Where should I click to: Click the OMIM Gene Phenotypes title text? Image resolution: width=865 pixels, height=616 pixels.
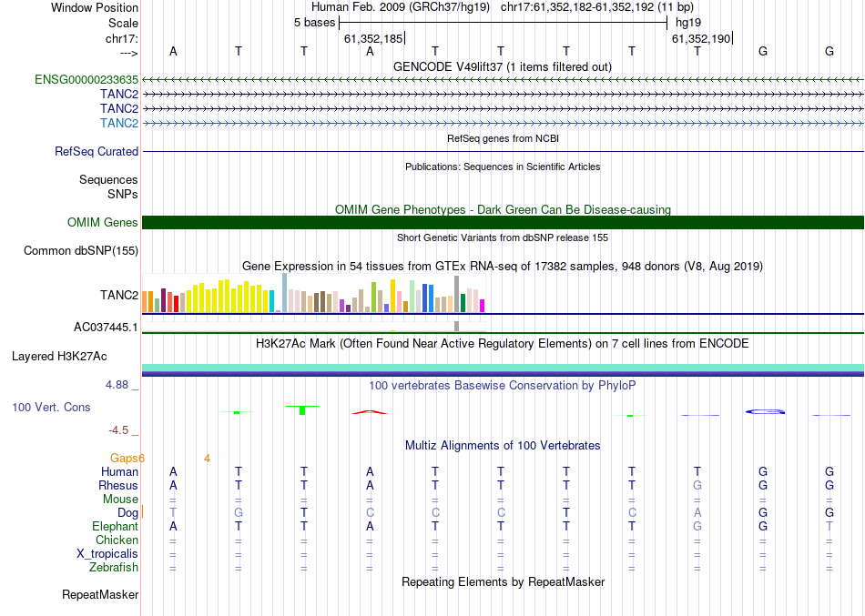point(504,209)
